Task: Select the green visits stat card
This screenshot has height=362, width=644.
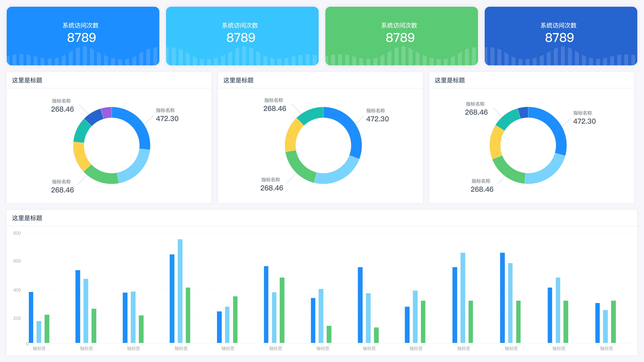Action: (401, 36)
